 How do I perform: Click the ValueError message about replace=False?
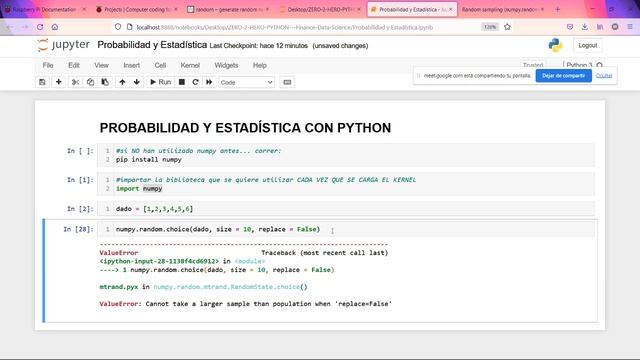246,304
